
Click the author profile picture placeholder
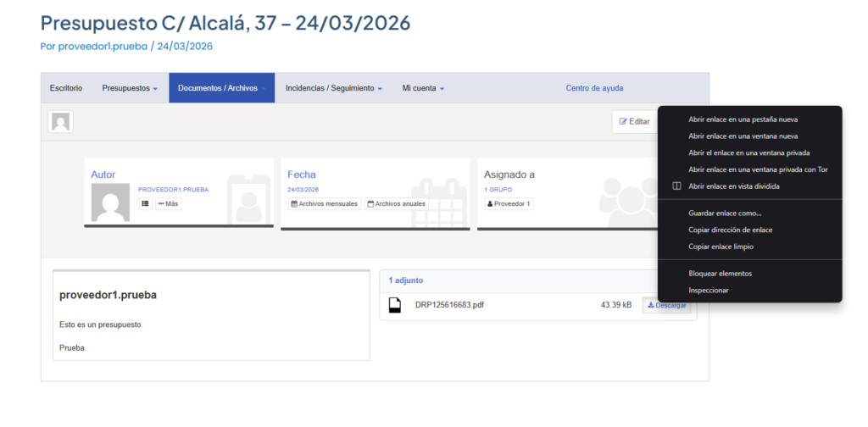[110, 202]
